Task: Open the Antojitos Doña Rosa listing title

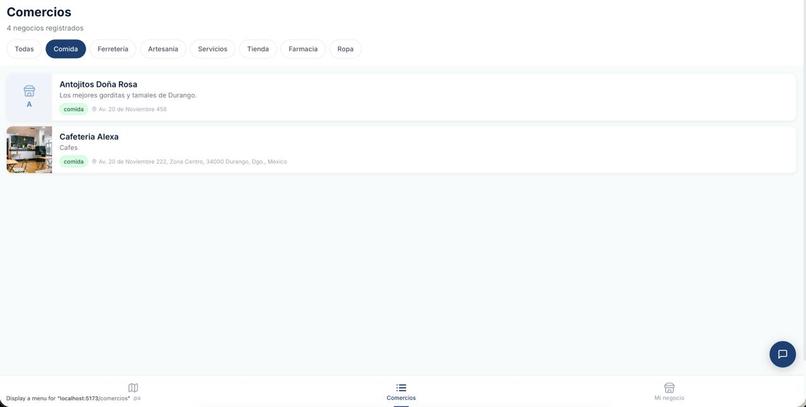Action: [x=98, y=84]
